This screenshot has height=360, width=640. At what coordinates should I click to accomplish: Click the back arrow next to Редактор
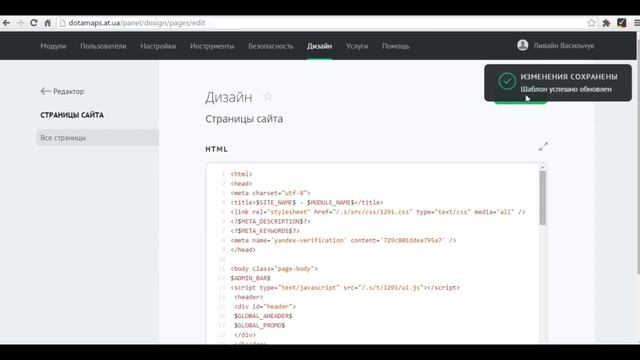pyautogui.click(x=45, y=91)
